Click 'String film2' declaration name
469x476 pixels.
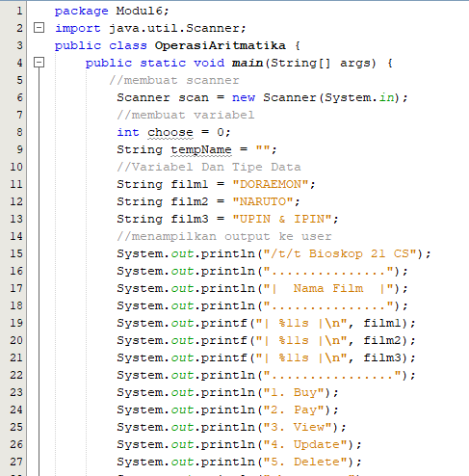pos(190,201)
